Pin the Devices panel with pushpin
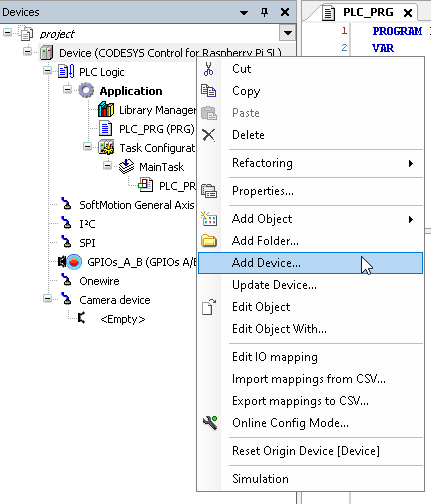 (264, 12)
